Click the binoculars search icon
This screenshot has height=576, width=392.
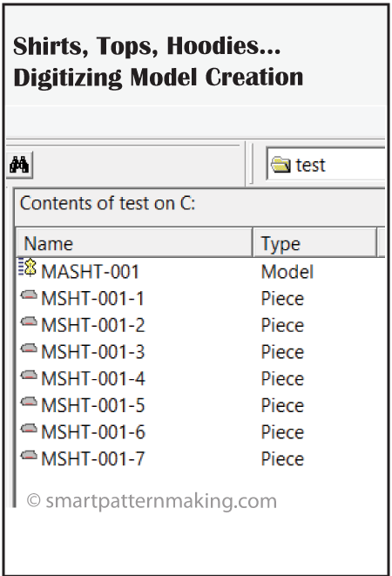click(x=19, y=165)
